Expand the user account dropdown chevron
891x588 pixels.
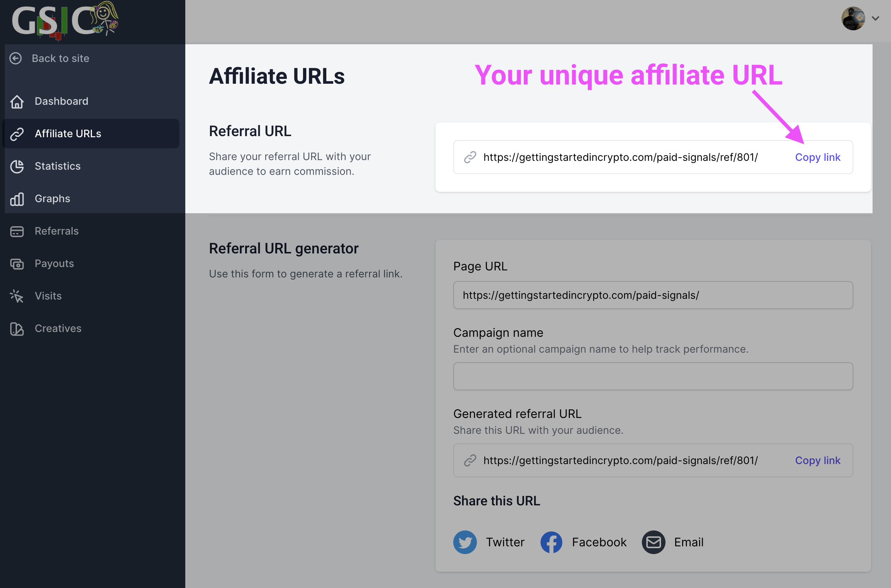(875, 18)
